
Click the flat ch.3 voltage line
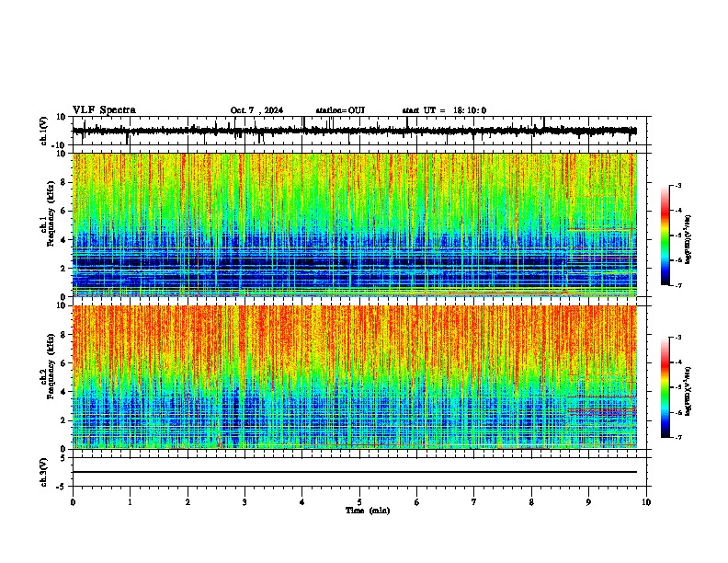point(355,472)
